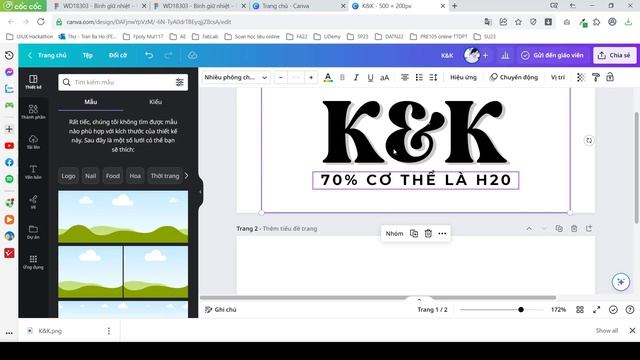
Task: Select the Hoa category chip
Action: click(135, 176)
